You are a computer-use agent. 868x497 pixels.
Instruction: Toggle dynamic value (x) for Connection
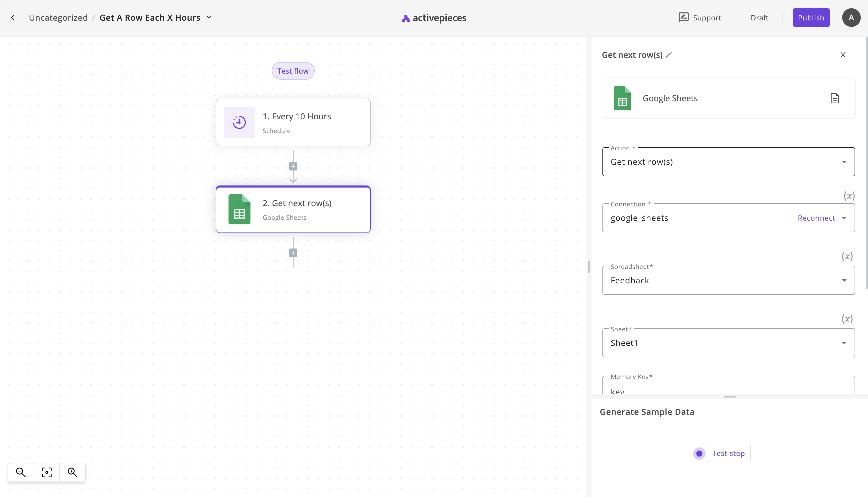coord(849,196)
